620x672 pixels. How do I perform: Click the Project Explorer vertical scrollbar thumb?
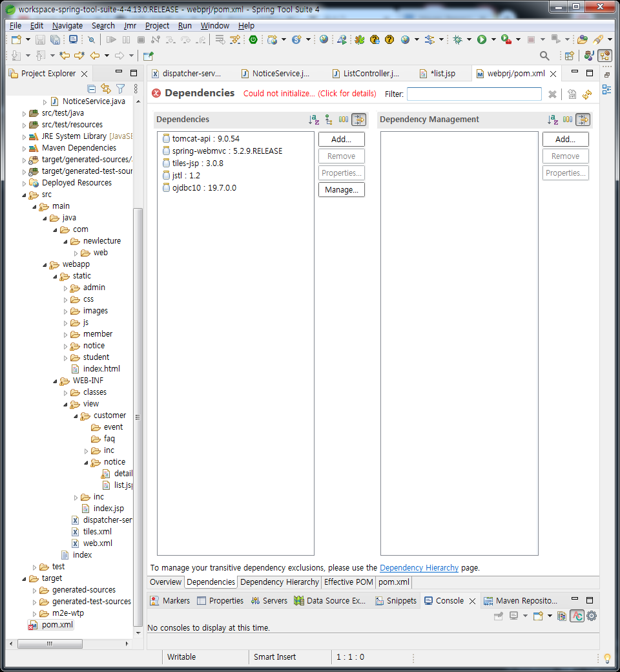point(138,417)
